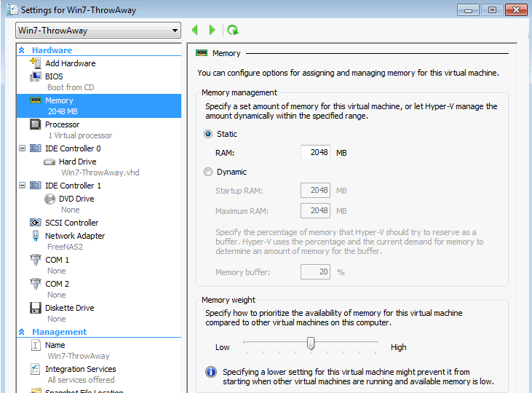Click the DVD Drive disc icon
This screenshot has width=532, height=393.
49,199
